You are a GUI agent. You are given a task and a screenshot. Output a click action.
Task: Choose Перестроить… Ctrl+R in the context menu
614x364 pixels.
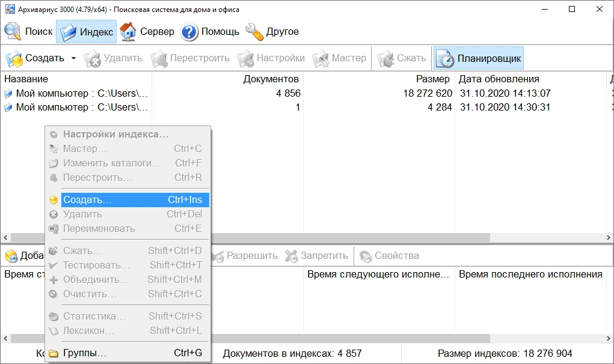pos(127,178)
